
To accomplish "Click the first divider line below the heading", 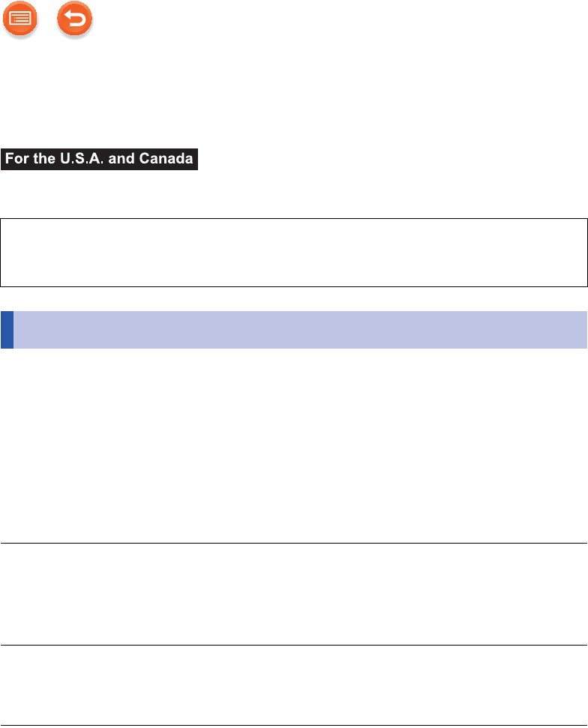I will 293,544.
